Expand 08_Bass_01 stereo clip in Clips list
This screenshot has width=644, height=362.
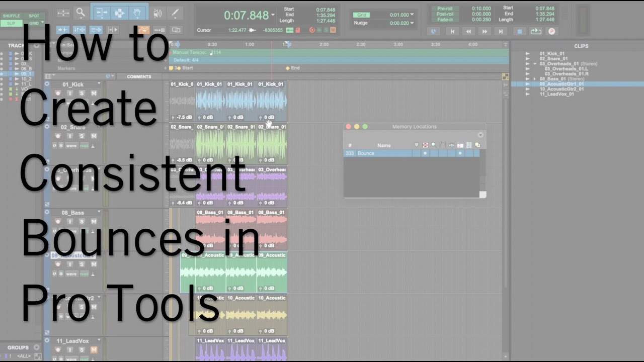[535, 79]
